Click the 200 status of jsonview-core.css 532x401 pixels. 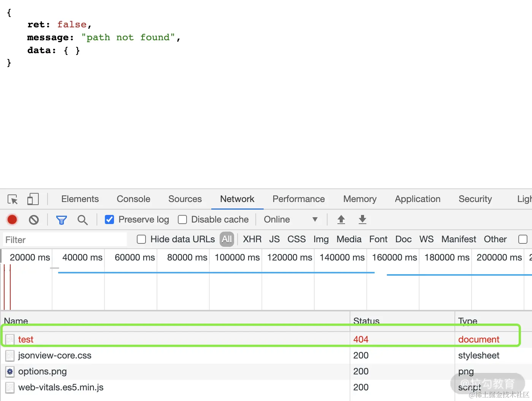[x=361, y=355]
